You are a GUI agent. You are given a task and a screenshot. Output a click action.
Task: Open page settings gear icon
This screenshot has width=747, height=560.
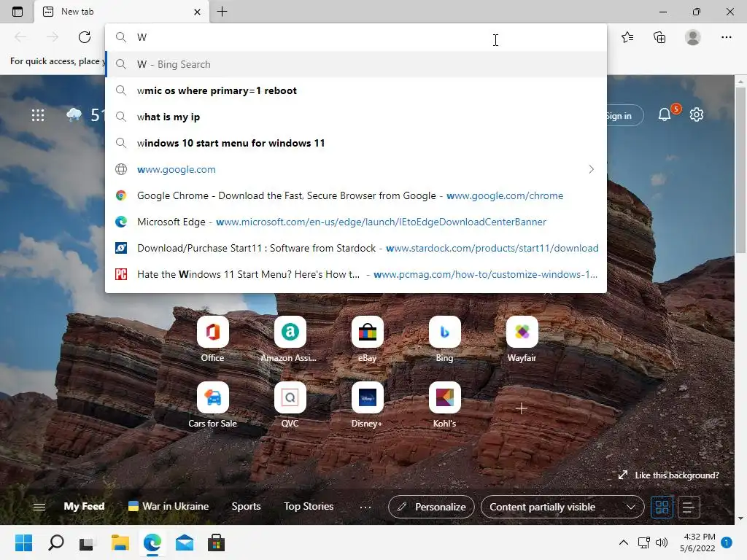(x=697, y=114)
